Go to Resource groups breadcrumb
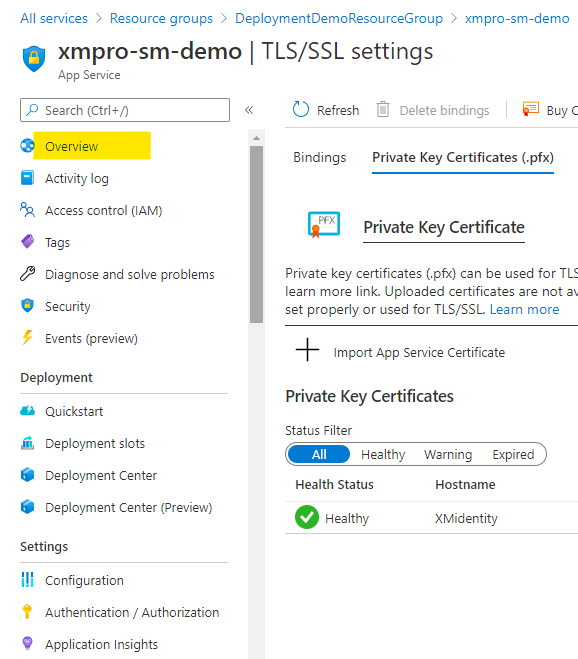The height and width of the screenshot is (659, 578). point(161,18)
